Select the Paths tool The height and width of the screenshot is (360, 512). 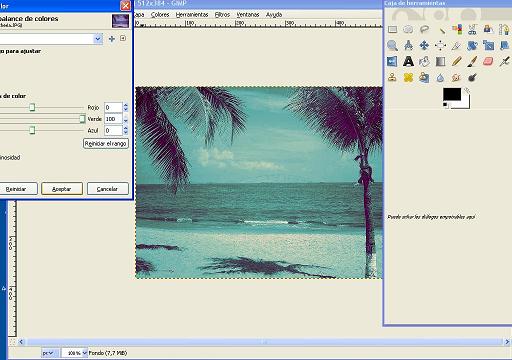coord(504,30)
